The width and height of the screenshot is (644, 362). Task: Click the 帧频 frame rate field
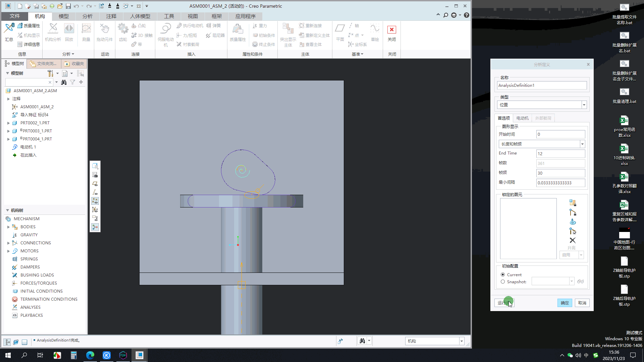pos(561,173)
